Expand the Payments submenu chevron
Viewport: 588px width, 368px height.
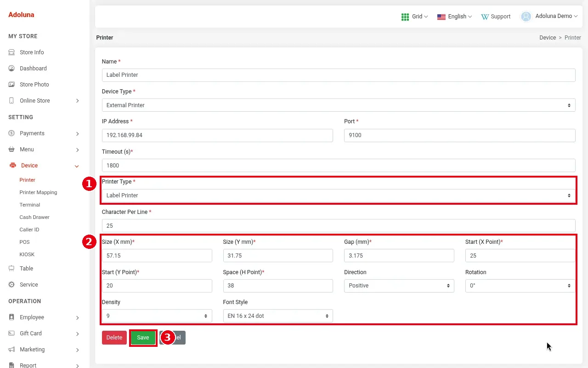(x=77, y=133)
